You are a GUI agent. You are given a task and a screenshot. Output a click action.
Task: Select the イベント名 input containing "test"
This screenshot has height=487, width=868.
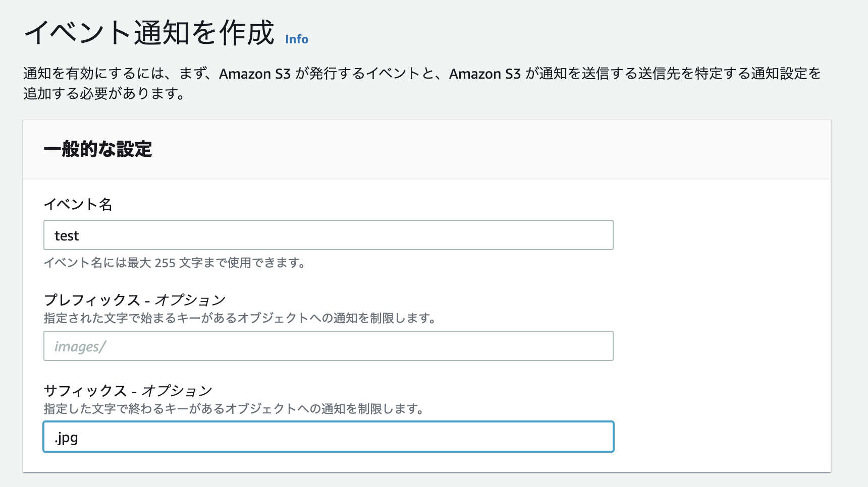(x=328, y=235)
